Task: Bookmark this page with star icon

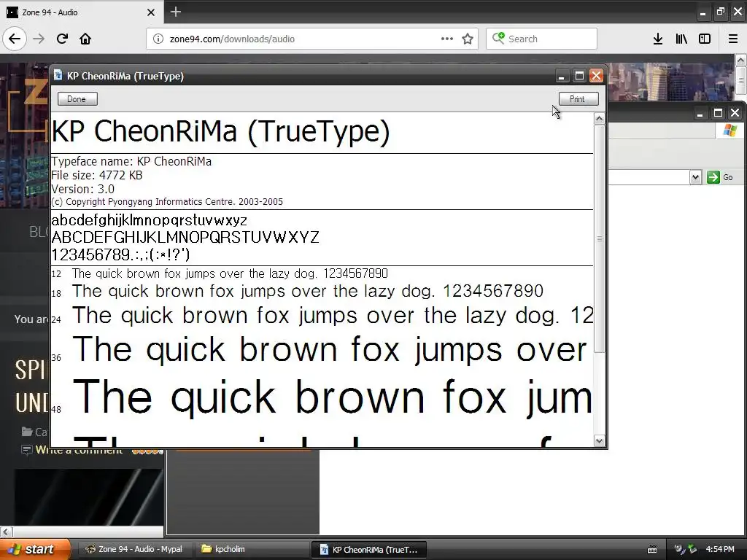Action: pyautogui.click(x=468, y=39)
